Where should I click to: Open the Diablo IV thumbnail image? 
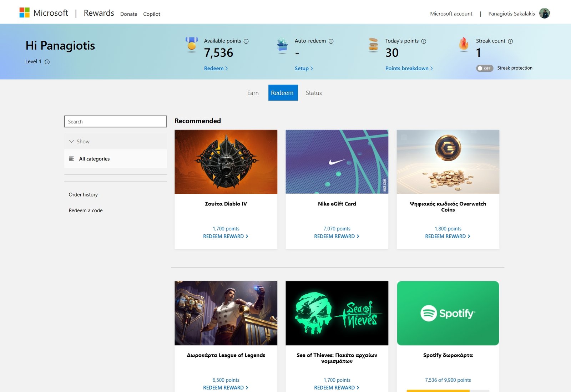coord(226,162)
